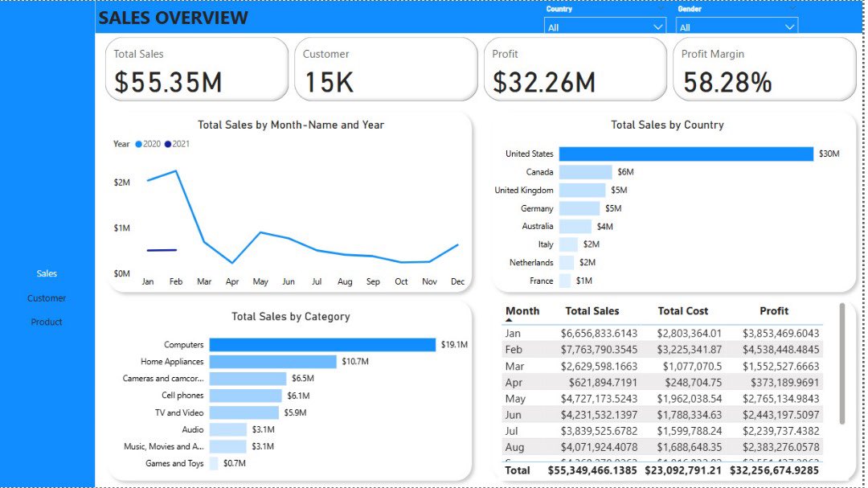The image size is (868, 488).
Task: Navigate to the Product page
Action: click(47, 322)
